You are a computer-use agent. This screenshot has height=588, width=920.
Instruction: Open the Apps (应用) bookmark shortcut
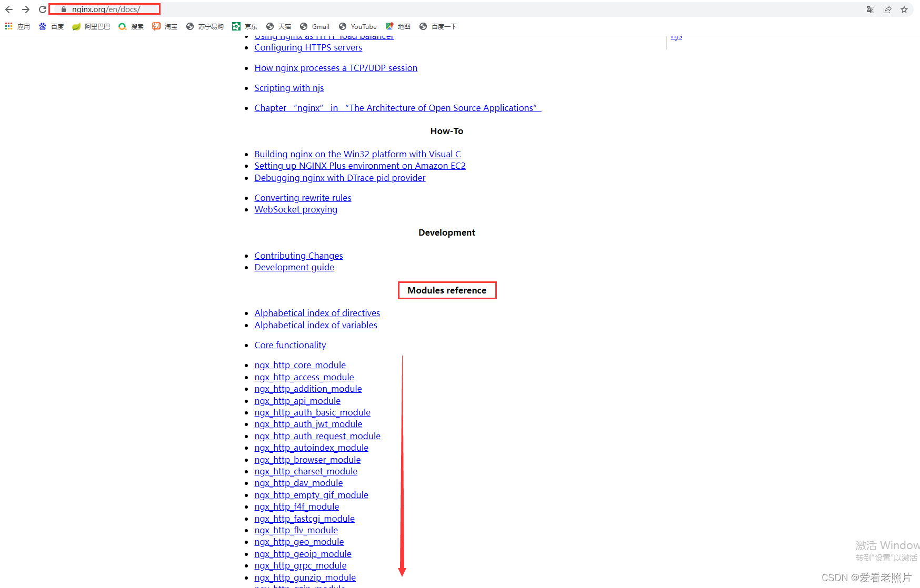coord(17,26)
